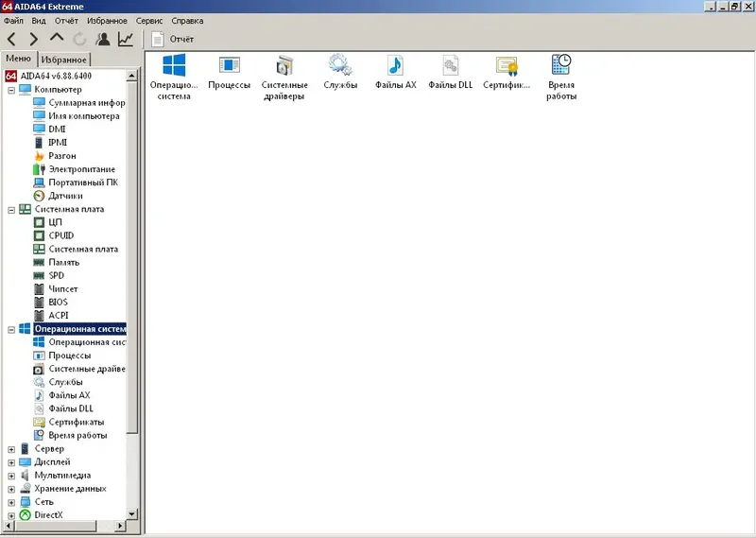Open the Время работы clock icon

[561, 77]
